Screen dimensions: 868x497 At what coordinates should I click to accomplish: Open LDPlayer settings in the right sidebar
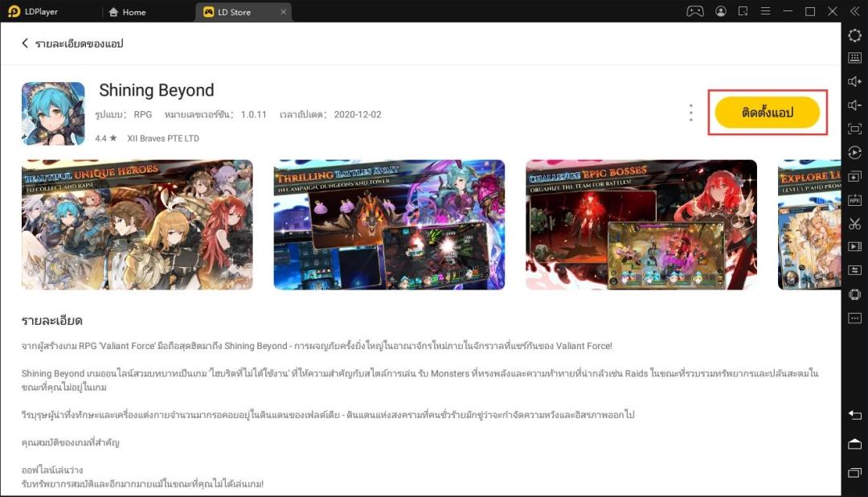pos(854,35)
